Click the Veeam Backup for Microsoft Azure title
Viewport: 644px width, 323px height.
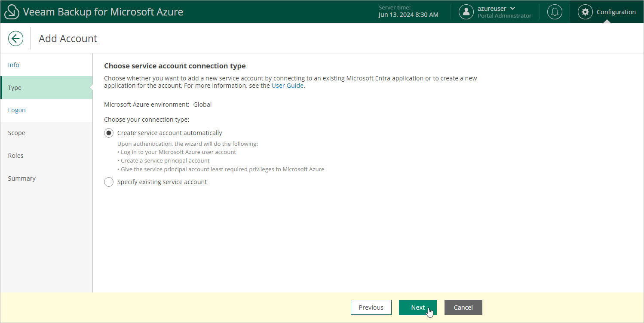pyautogui.click(x=103, y=12)
